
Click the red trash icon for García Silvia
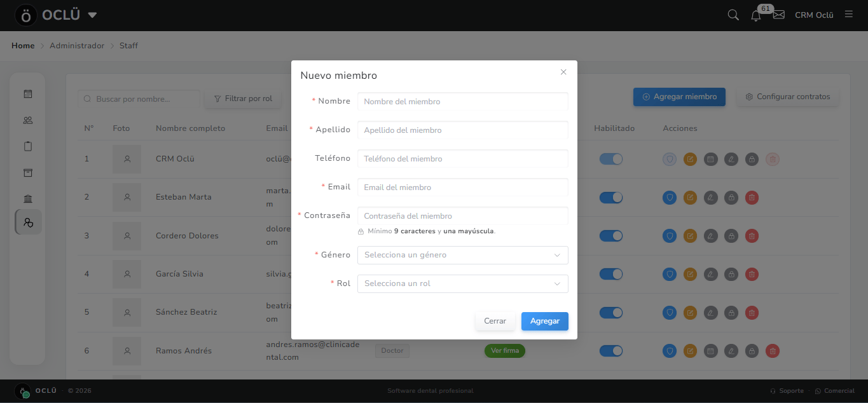(x=752, y=274)
